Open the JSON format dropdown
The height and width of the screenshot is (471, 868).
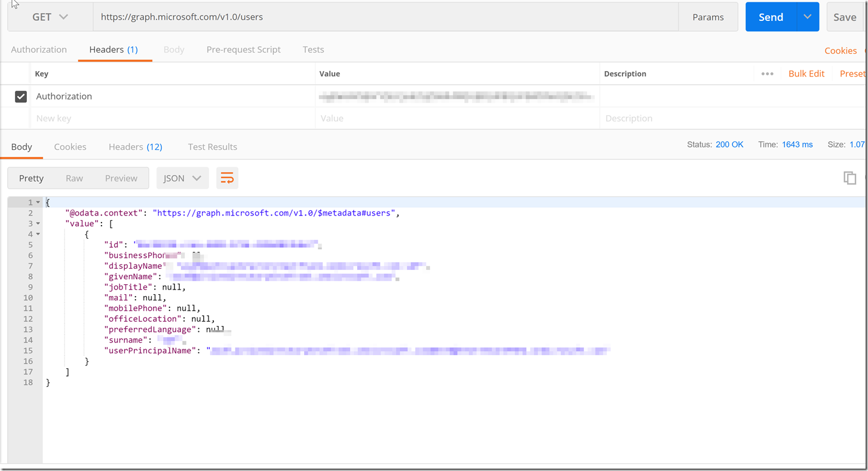pyautogui.click(x=182, y=178)
